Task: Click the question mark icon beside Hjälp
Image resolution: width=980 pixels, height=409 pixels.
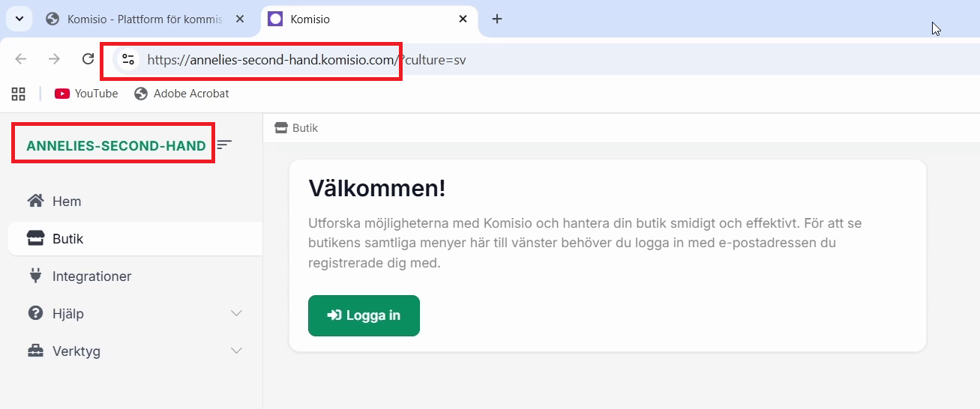Action: 35,313
